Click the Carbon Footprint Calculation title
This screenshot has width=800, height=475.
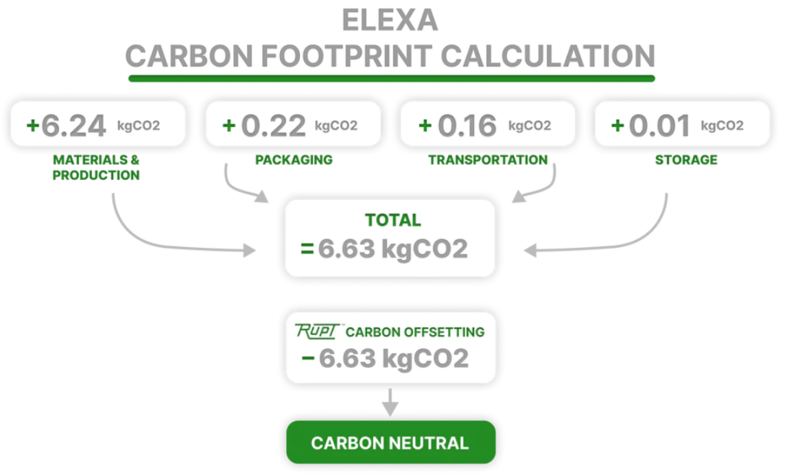[390, 54]
